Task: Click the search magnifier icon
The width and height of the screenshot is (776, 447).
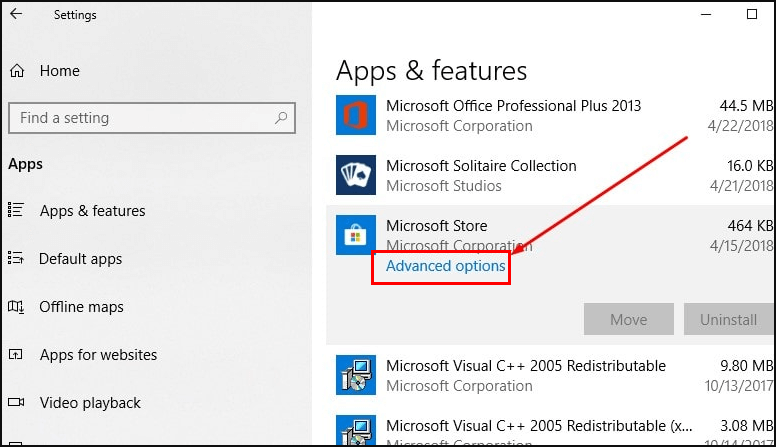Action: pyautogui.click(x=281, y=118)
